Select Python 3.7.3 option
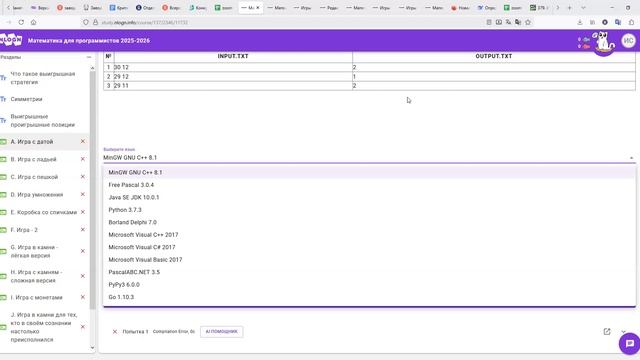640x360 pixels. 369,210
